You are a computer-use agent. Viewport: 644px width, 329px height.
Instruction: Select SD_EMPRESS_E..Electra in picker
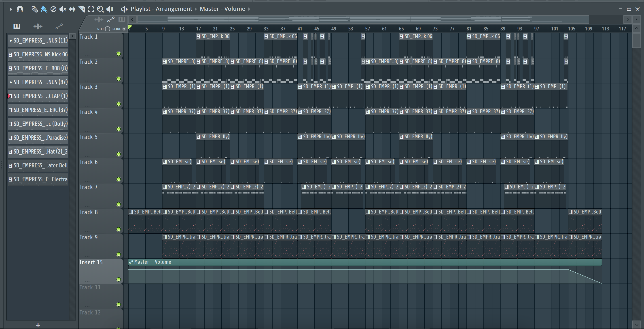(x=38, y=179)
